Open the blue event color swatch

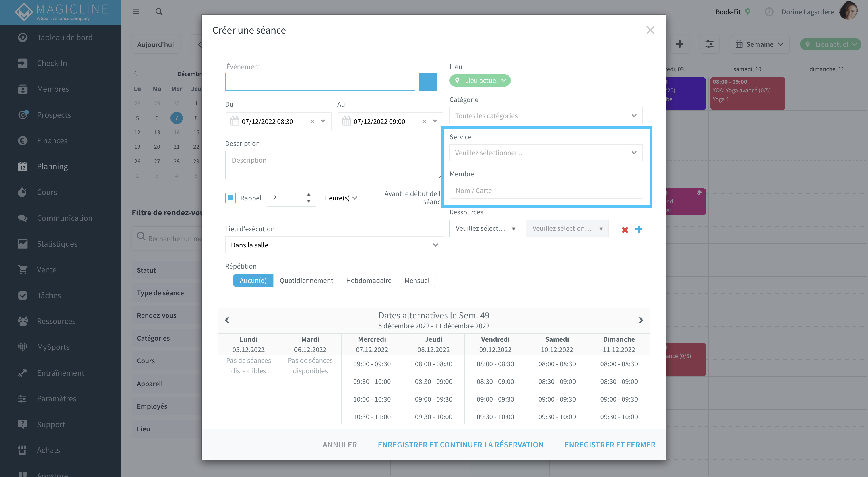click(x=428, y=82)
